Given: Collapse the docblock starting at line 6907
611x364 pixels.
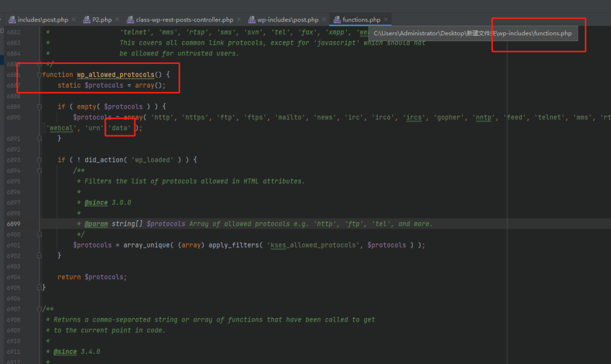Looking at the screenshot, I should [x=39, y=309].
